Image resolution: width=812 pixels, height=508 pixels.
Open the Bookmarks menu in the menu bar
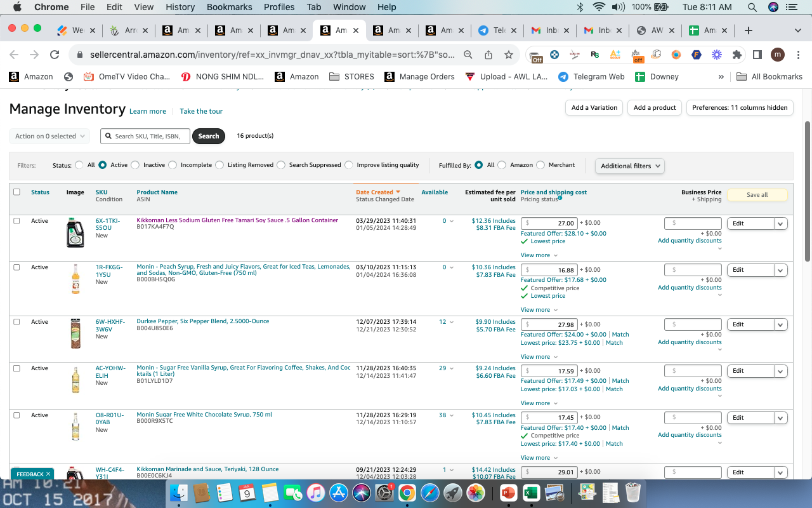pos(229,7)
